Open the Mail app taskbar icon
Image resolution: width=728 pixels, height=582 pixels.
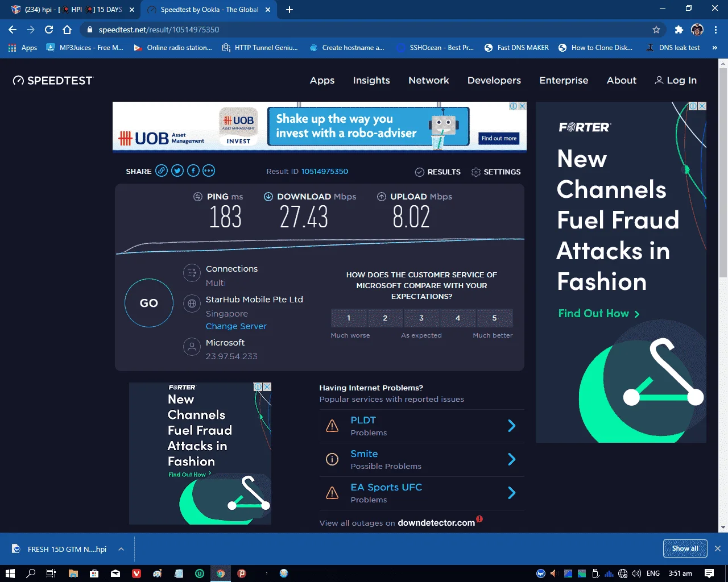115,573
